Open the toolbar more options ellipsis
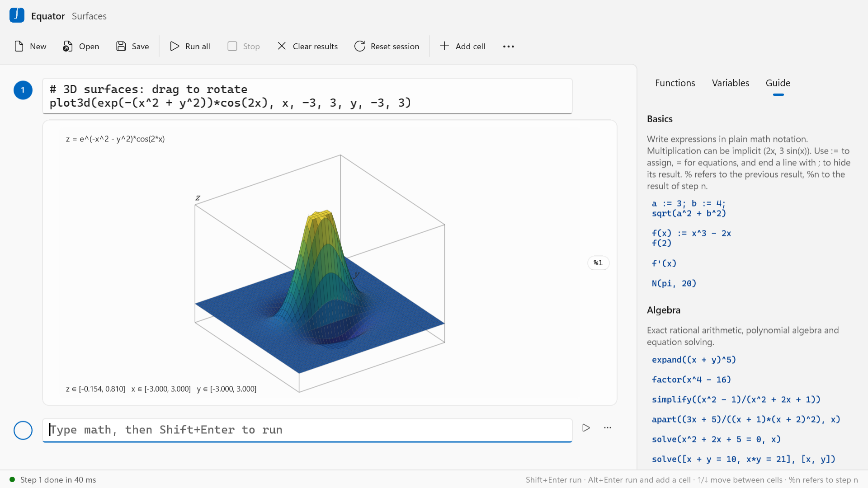The width and height of the screenshot is (868, 488). [x=509, y=47]
